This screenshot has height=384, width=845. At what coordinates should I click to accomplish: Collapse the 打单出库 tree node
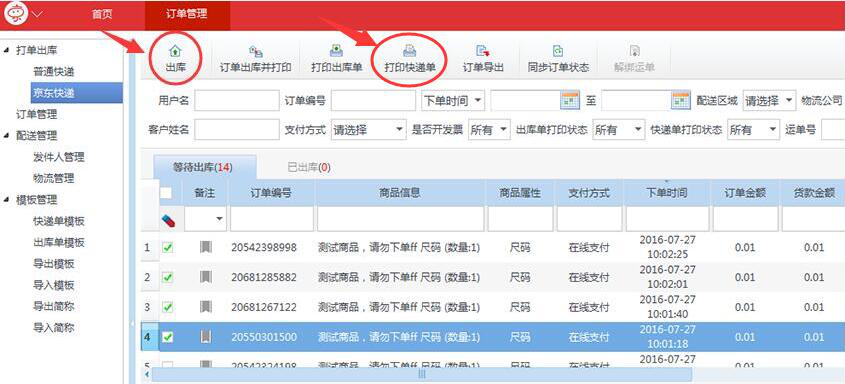coord(6,50)
